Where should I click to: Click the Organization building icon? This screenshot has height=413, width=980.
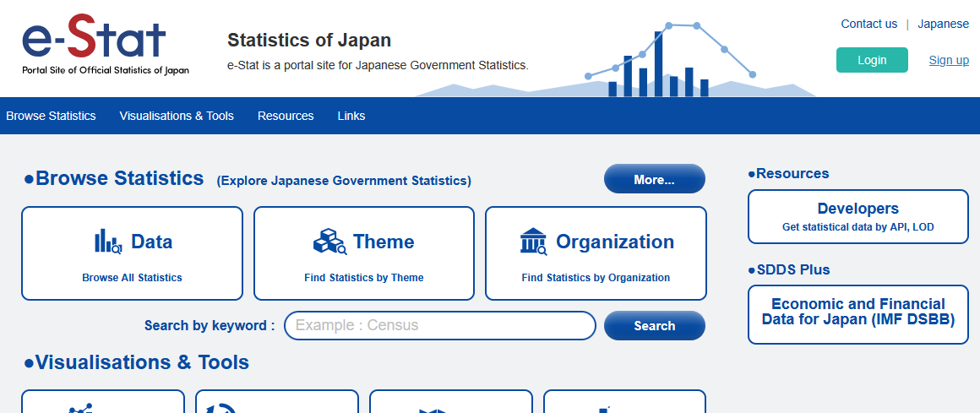click(x=533, y=242)
